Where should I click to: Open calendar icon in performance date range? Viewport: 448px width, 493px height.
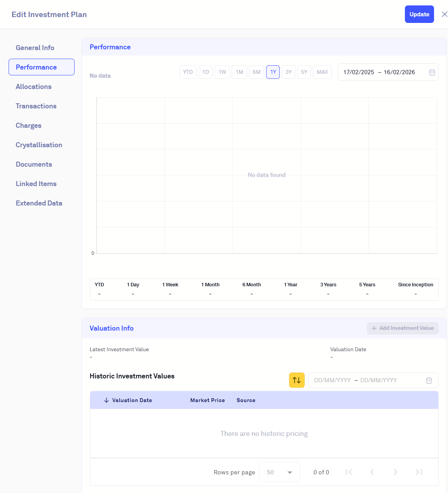pyautogui.click(x=432, y=72)
